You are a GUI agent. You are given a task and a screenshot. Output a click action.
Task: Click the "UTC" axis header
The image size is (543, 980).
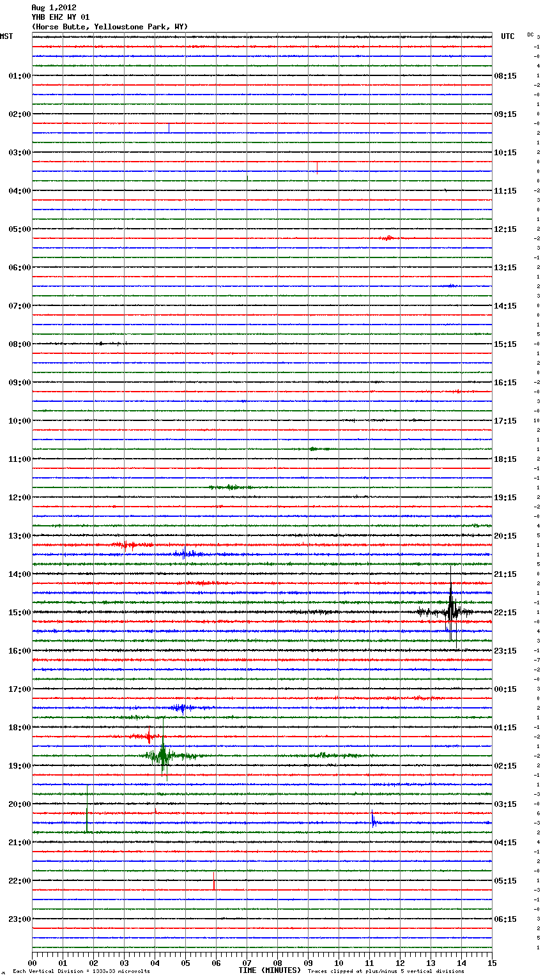pyautogui.click(x=508, y=36)
